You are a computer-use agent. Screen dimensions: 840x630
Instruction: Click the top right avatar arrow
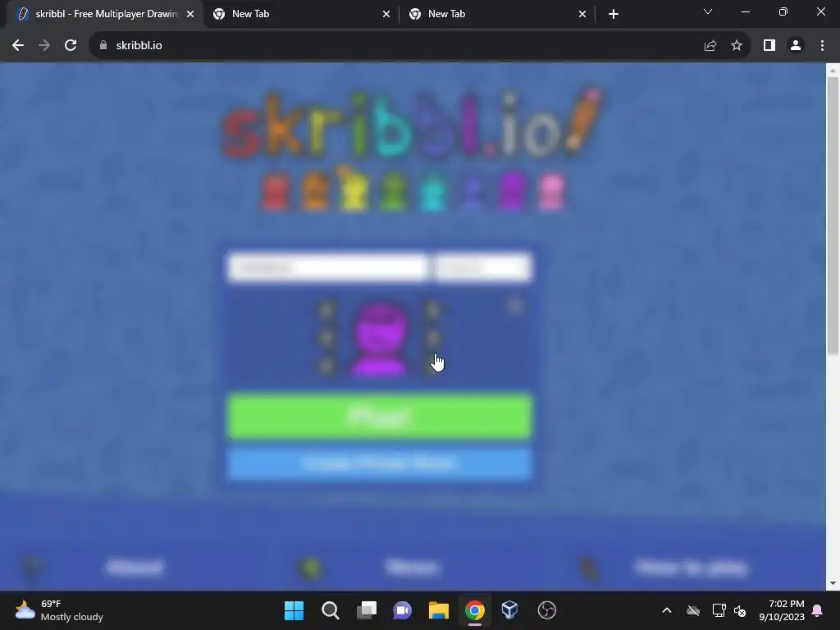click(x=433, y=309)
